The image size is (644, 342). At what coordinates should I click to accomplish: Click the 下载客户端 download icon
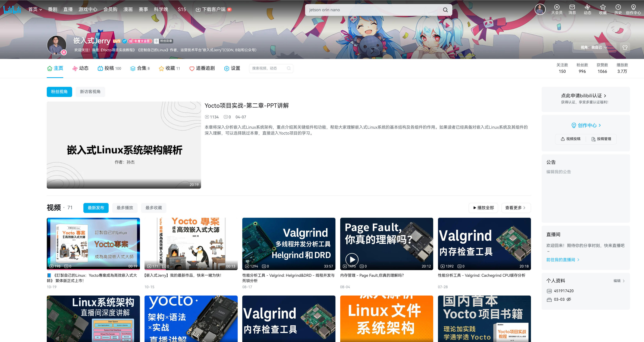198,9
